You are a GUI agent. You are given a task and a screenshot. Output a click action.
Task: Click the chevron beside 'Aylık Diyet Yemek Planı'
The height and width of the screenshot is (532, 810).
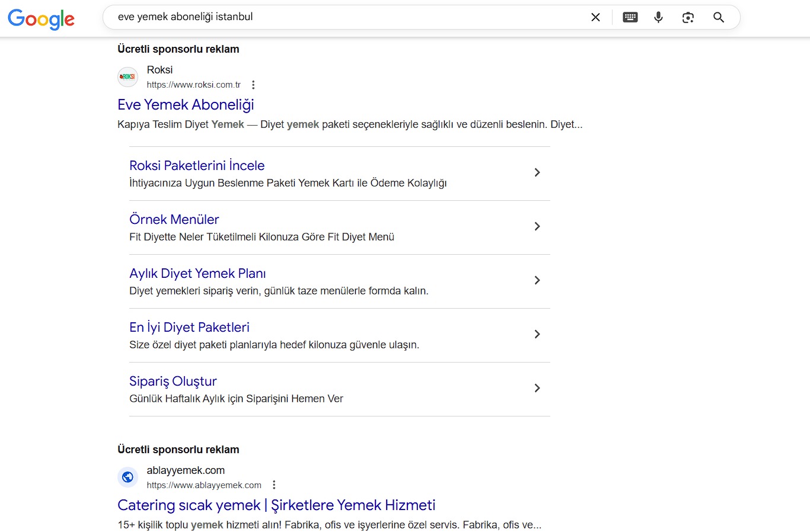point(537,280)
